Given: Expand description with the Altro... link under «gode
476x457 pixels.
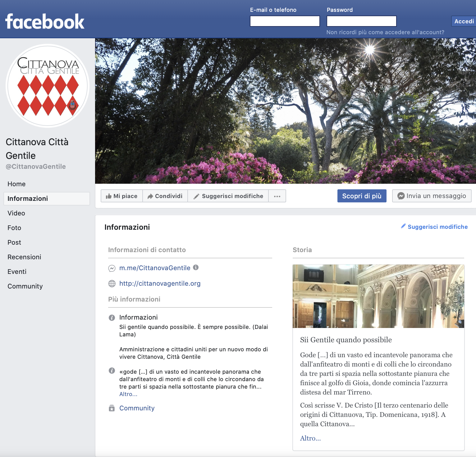Looking at the screenshot, I should coord(128,394).
